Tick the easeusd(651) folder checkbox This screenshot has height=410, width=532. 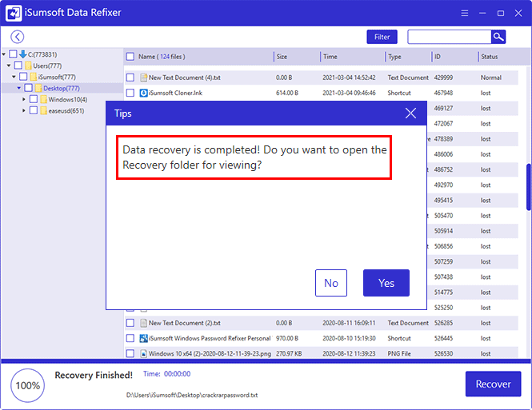[x=34, y=110]
